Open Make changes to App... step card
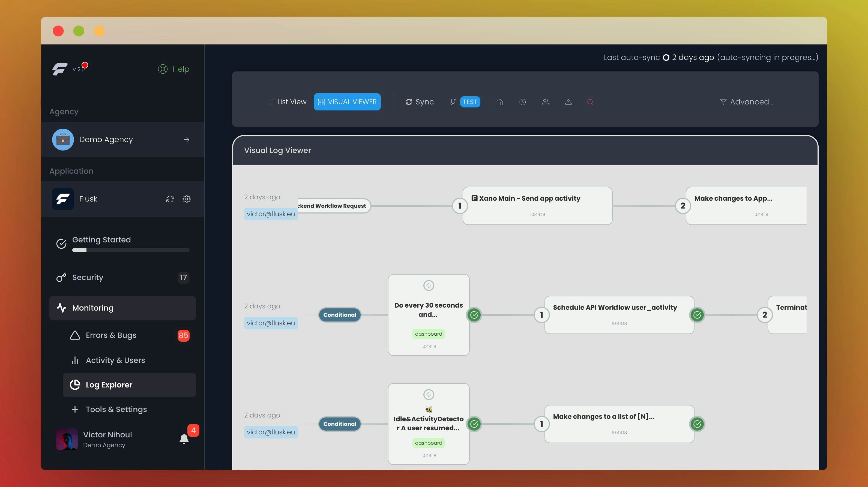The image size is (868, 487). tap(746, 206)
